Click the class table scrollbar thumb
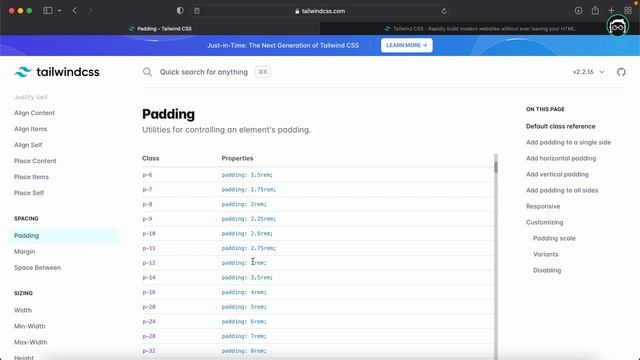 (496, 167)
